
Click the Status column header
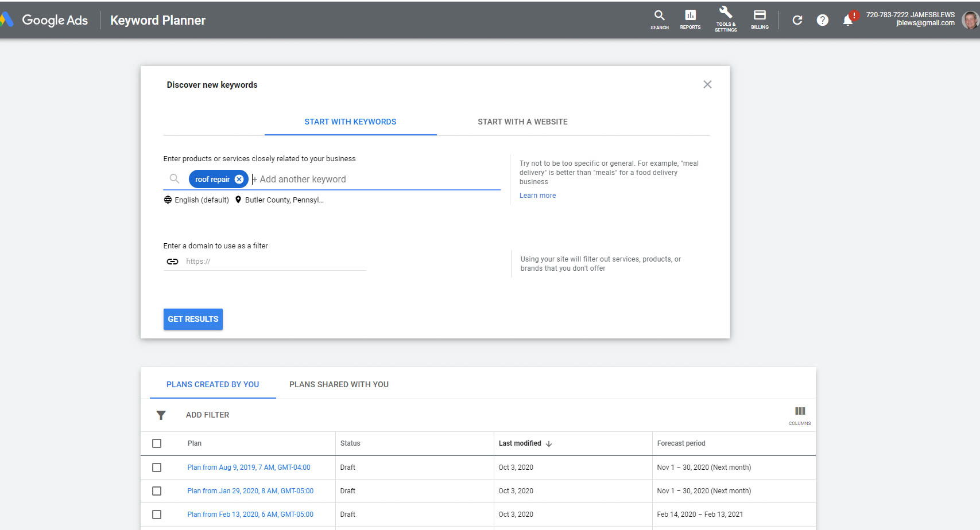point(350,443)
